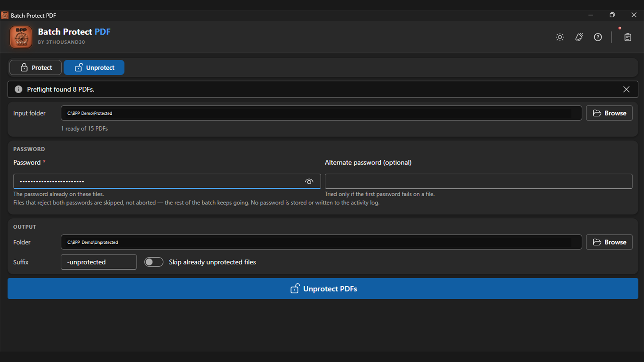Dismiss the Preflight found 8 PDFs banner
The width and height of the screenshot is (644, 362).
click(626, 89)
